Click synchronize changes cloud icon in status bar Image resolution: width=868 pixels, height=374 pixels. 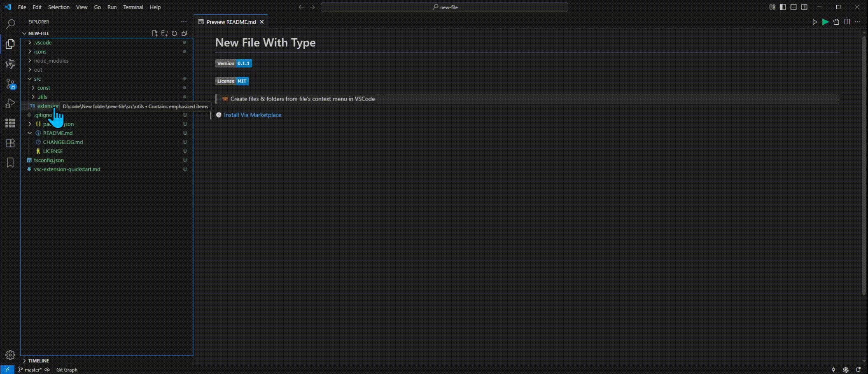click(x=47, y=369)
